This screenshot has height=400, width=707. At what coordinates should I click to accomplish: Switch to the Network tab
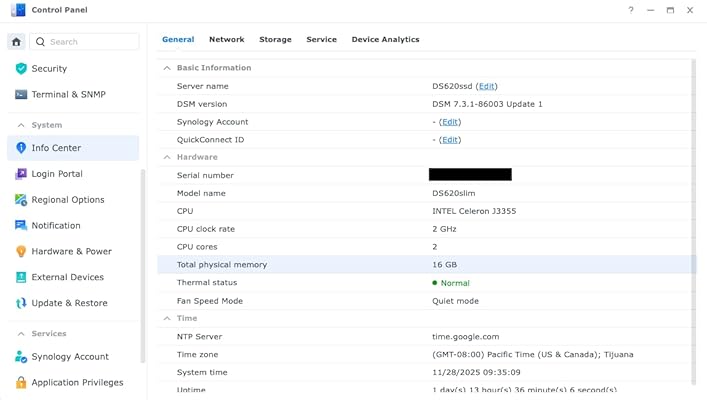coord(226,39)
